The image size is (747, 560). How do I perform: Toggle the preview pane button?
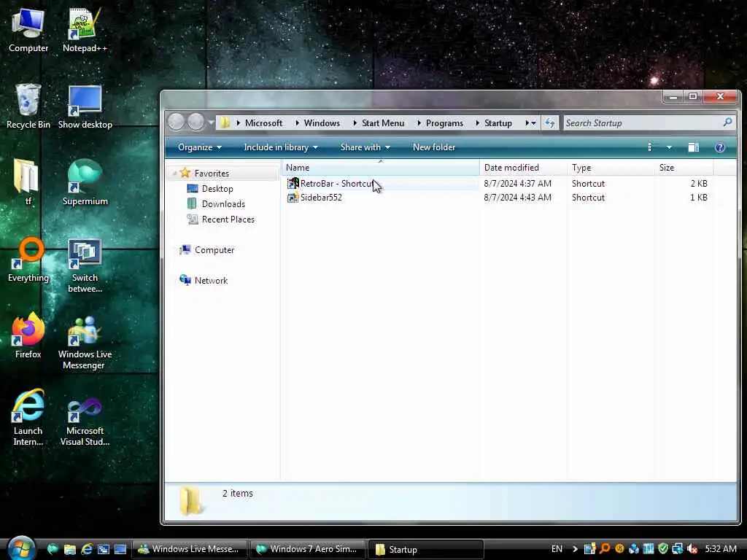pos(694,147)
